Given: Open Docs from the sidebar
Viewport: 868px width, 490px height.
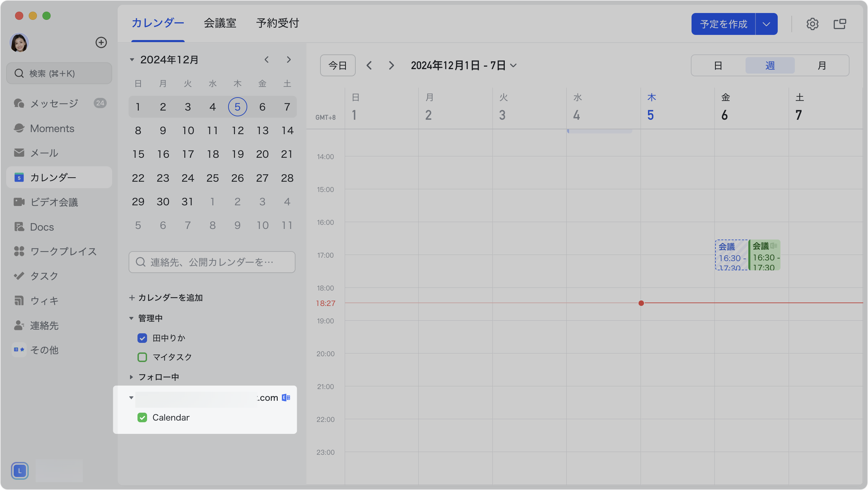Looking at the screenshot, I should 42,227.
